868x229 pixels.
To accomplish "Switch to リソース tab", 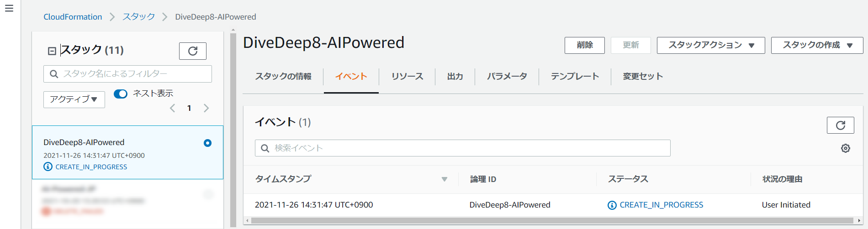I will click(x=407, y=76).
